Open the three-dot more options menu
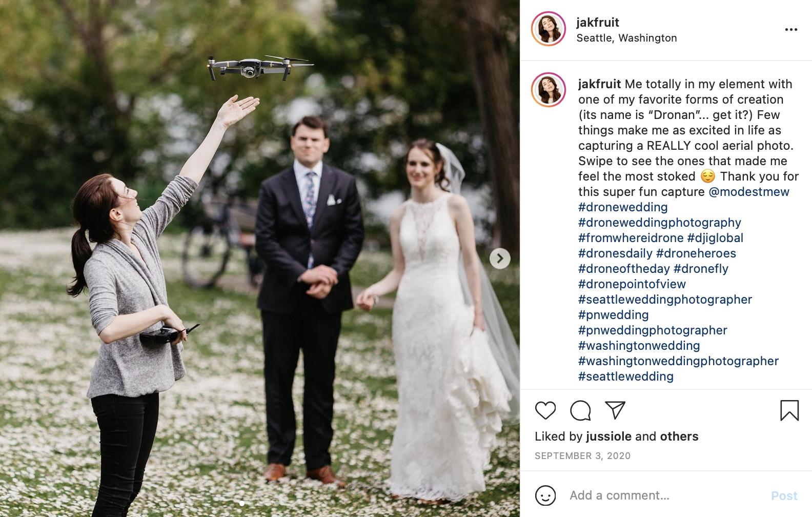This screenshot has width=812, height=517. 791,29
